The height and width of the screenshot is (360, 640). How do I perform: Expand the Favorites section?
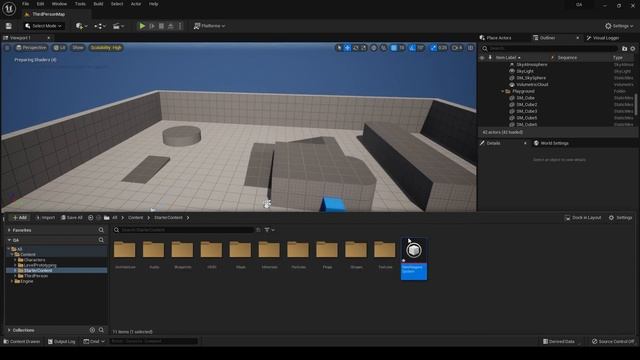[x=9, y=230]
